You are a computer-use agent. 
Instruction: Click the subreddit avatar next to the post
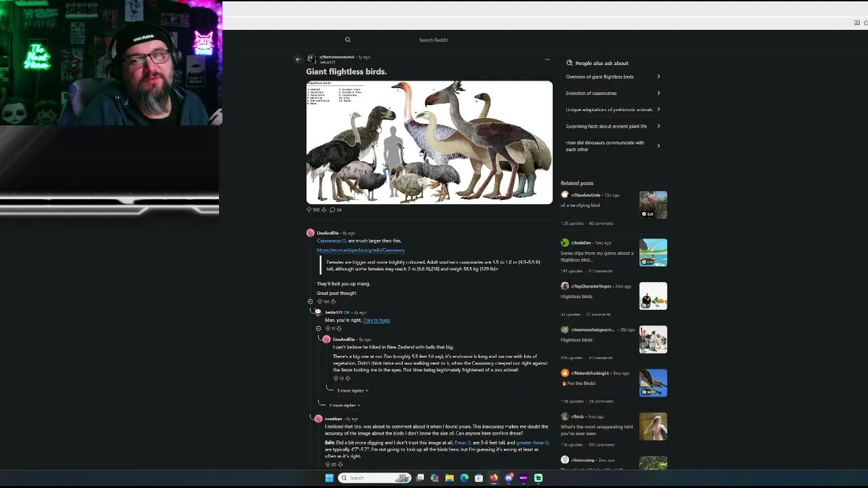point(311,59)
